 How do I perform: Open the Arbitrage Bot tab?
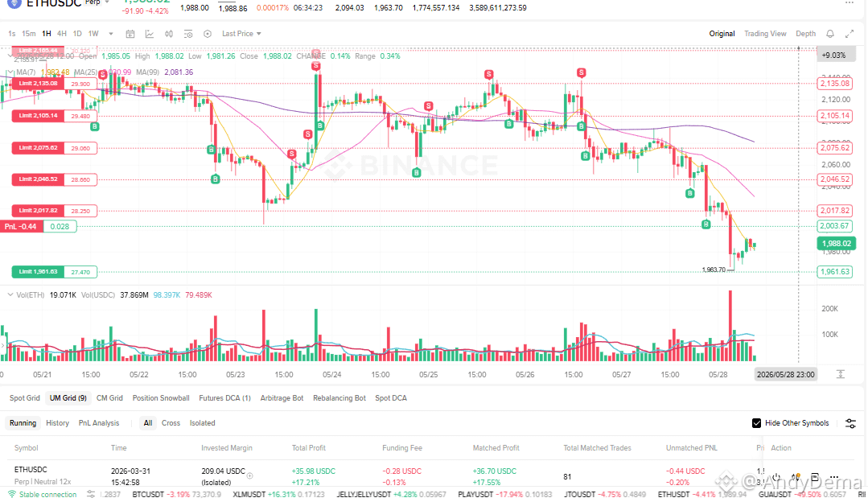click(282, 398)
